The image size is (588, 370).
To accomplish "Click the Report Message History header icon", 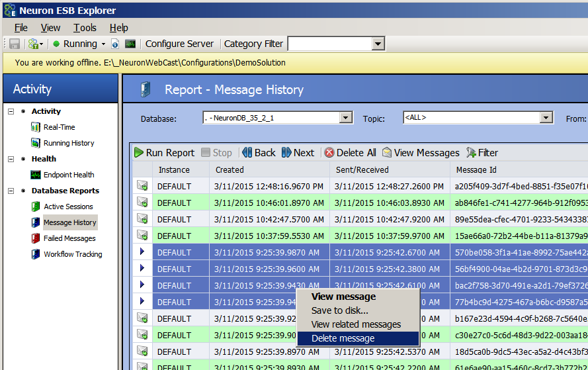I will pyautogui.click(x=146, y=89).
